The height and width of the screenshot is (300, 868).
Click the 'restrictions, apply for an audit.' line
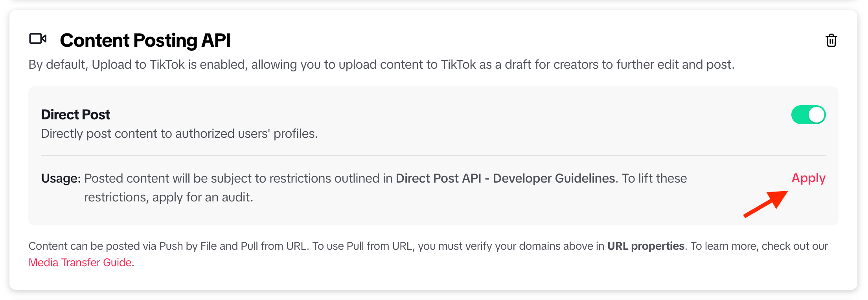(169, 197)
